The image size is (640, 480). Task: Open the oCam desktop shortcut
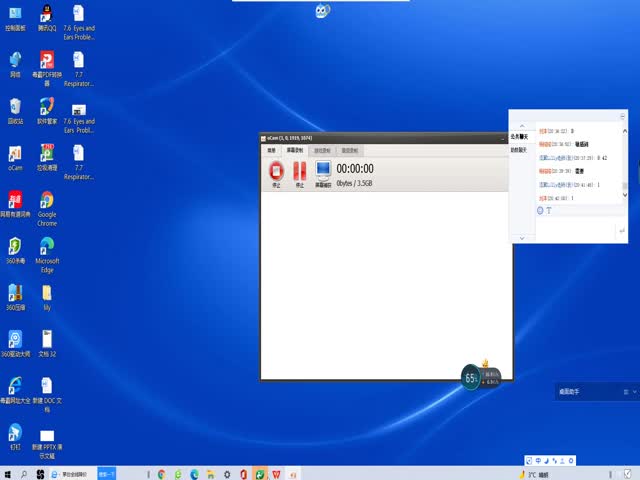coord(15,155)
